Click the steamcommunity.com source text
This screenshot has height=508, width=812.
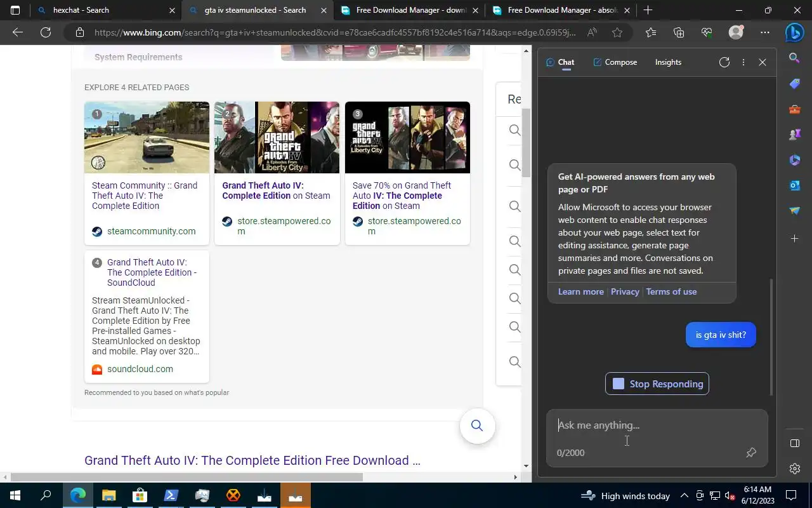pos(151,231)
